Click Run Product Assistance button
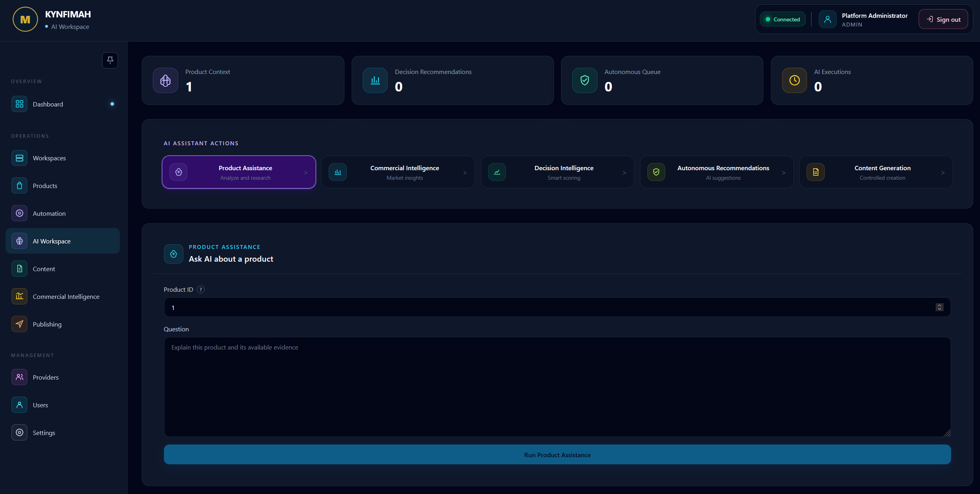The height and width of the screenshot is (494, 980). click(557, 455)
